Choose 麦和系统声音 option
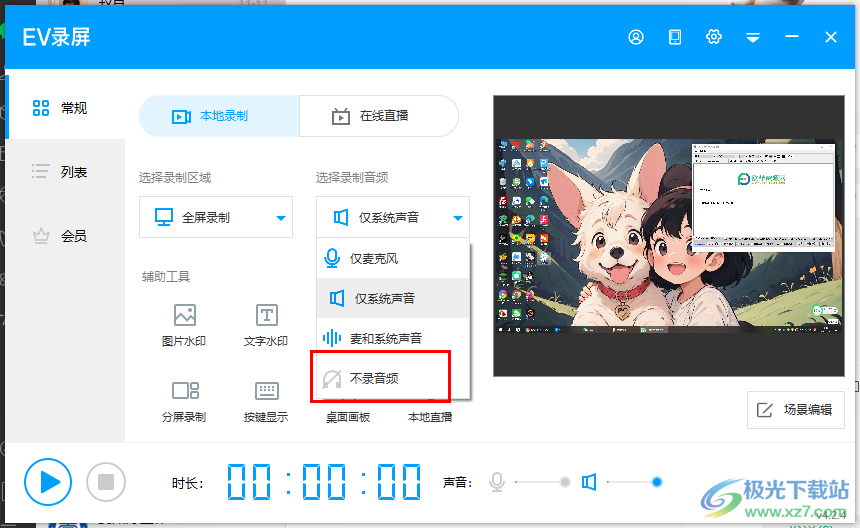 (393, 338)
